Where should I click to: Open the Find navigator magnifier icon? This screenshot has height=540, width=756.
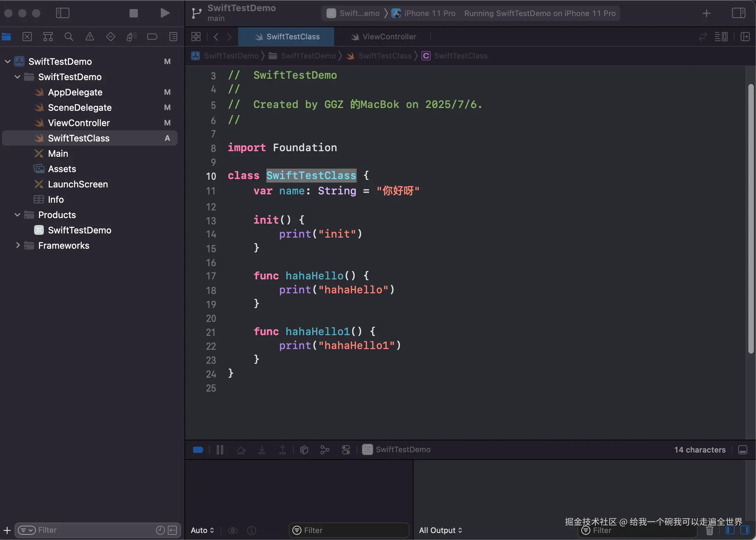point(69,37)
